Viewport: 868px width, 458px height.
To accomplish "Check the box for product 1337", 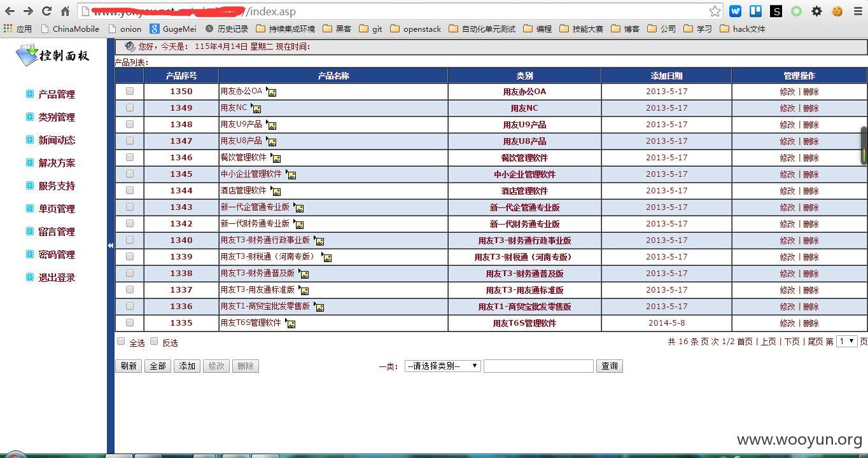I will [130, 289].
